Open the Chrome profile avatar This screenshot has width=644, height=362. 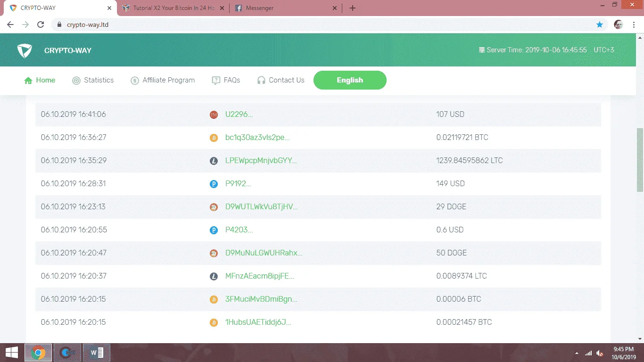(619, 25)
